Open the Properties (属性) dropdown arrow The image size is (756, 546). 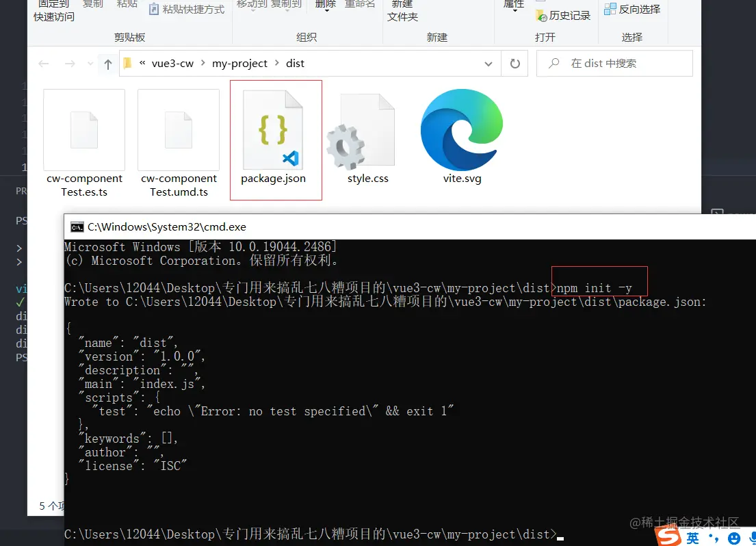point(514,10)
